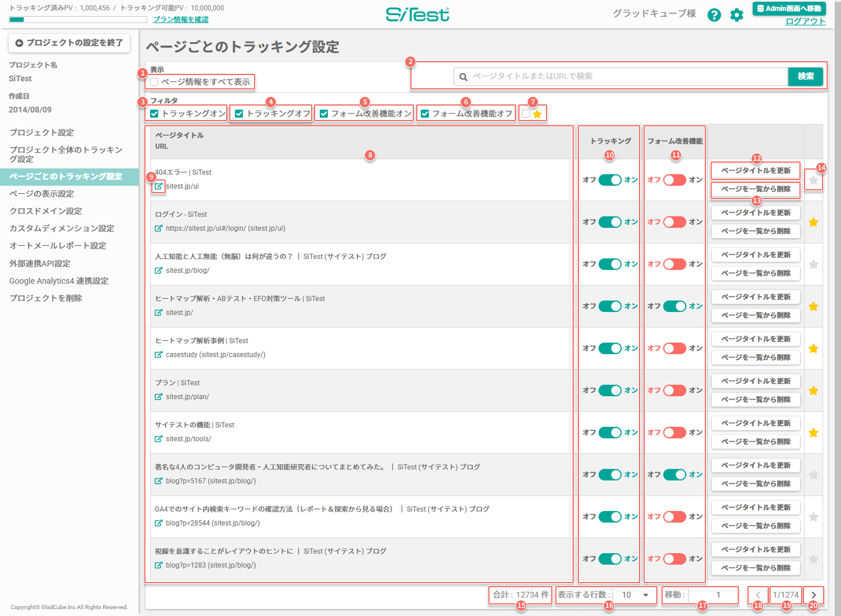Click the SiTest logo
This screenshot has width=841, height=616.
coord(417,14)
